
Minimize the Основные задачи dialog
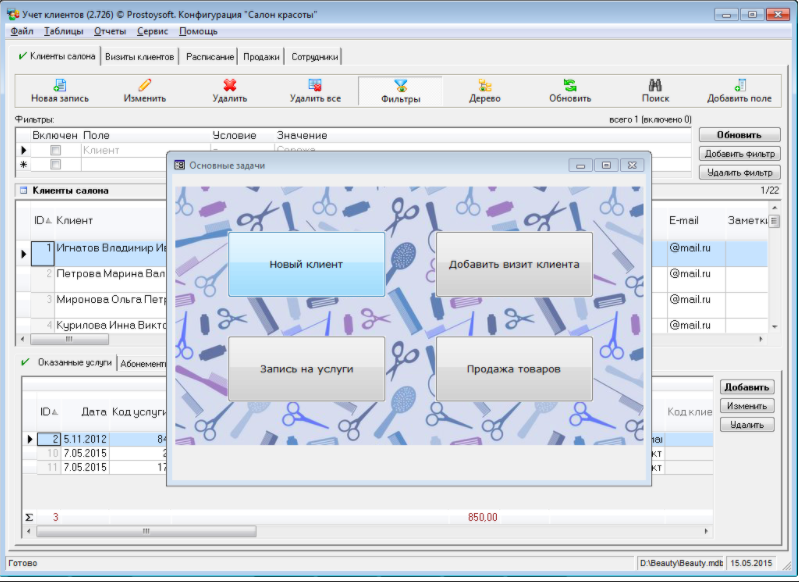click(x=580, y=165)
